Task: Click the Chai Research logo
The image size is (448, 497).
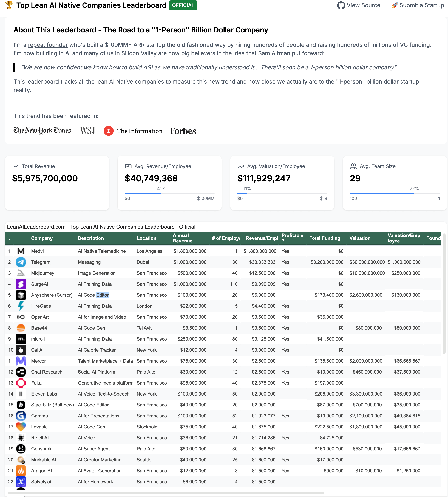Action: [21, 372]
